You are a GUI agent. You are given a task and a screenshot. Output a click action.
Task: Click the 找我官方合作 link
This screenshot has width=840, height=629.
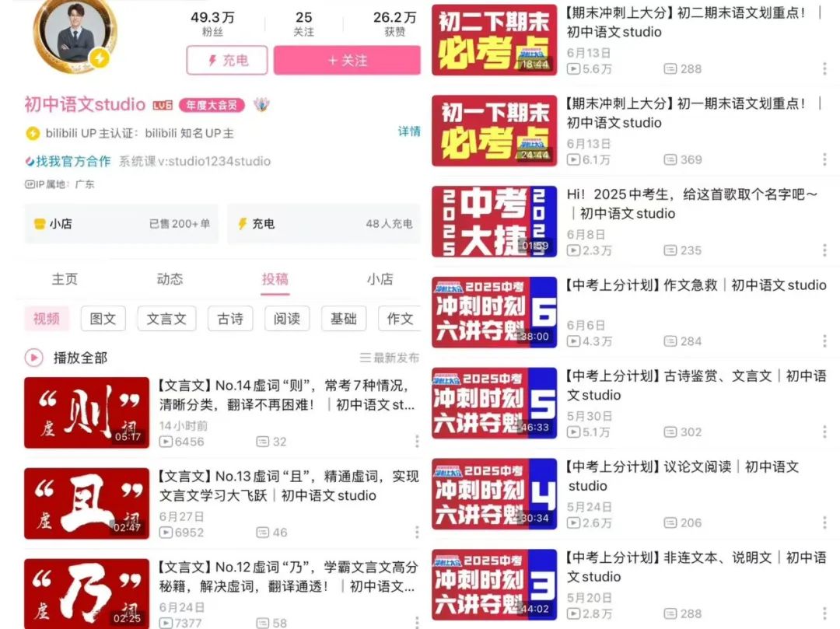pyautogui.click(x=68, y=161)
